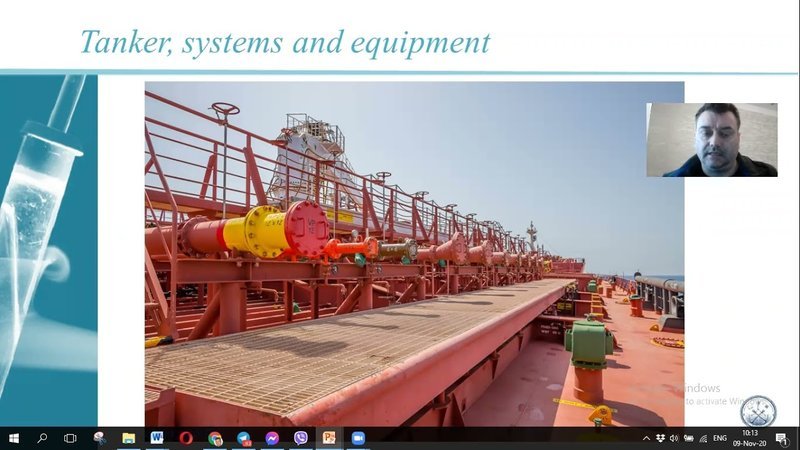Expand the hidden system tray icons
The height and width of the screenshot is (450, 800).
(x=646, y=438)
